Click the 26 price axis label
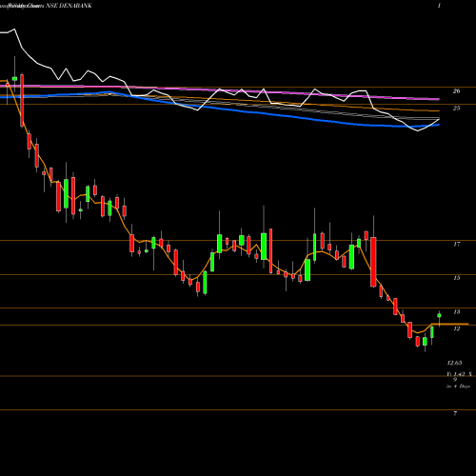This screenshot has width=476, height=476. click(456, 91)
